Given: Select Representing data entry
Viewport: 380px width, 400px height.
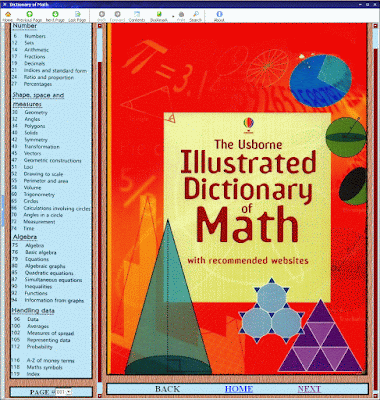Looking at the screenshot, I should click(49, 340).
